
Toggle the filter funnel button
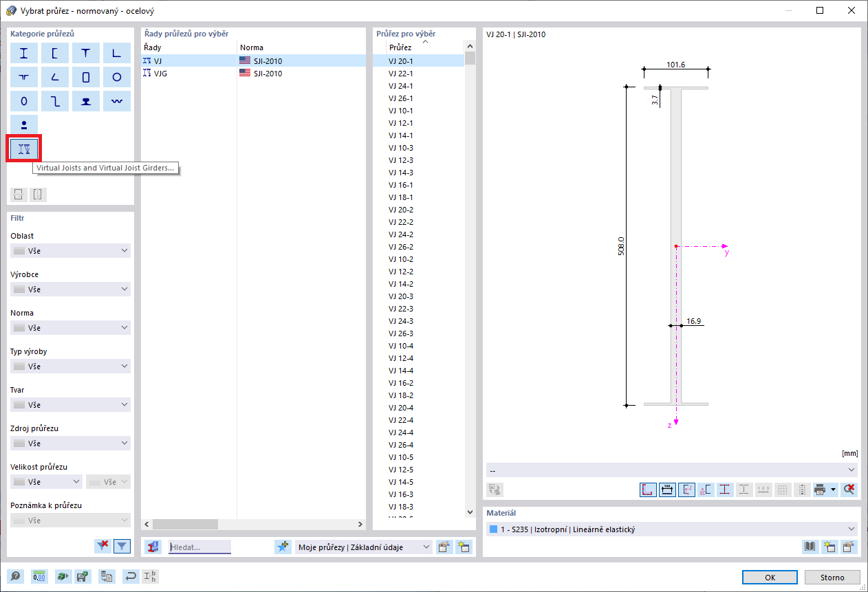tap(122, 547)
